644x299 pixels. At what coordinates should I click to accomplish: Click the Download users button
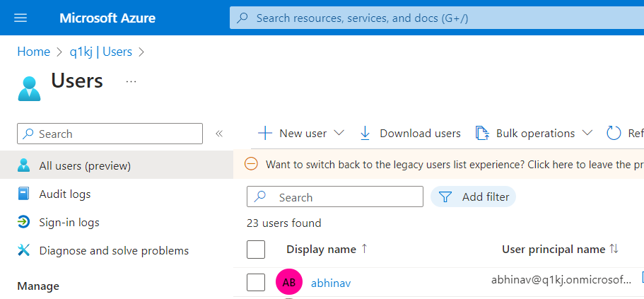pyautogui.click(x=410, y=134)
